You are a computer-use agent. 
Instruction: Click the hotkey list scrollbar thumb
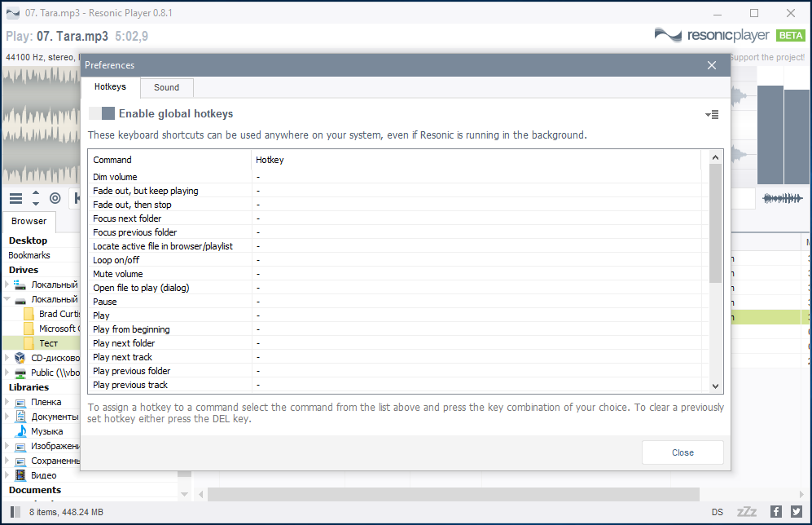click(x=715, y=223)
